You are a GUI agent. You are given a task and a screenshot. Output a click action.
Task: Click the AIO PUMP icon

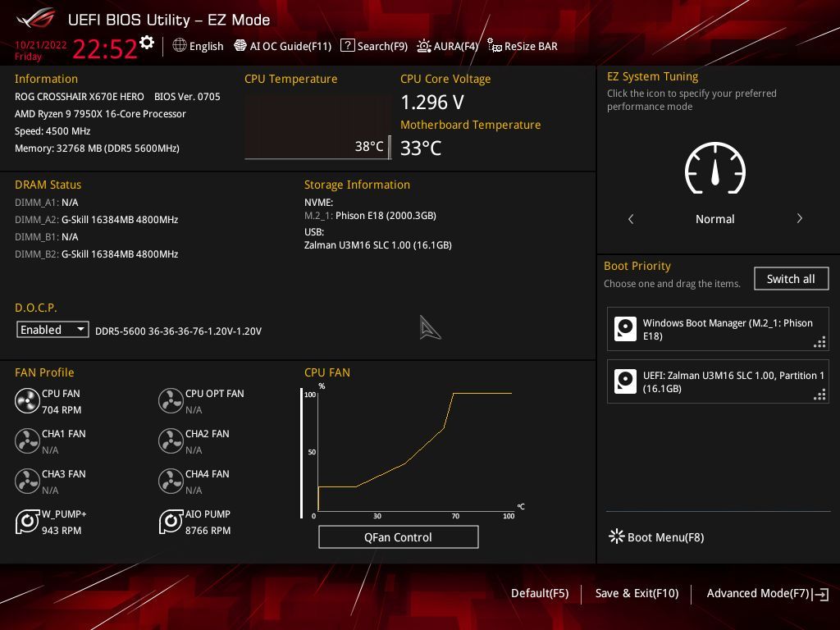click(x=171, y=521)
